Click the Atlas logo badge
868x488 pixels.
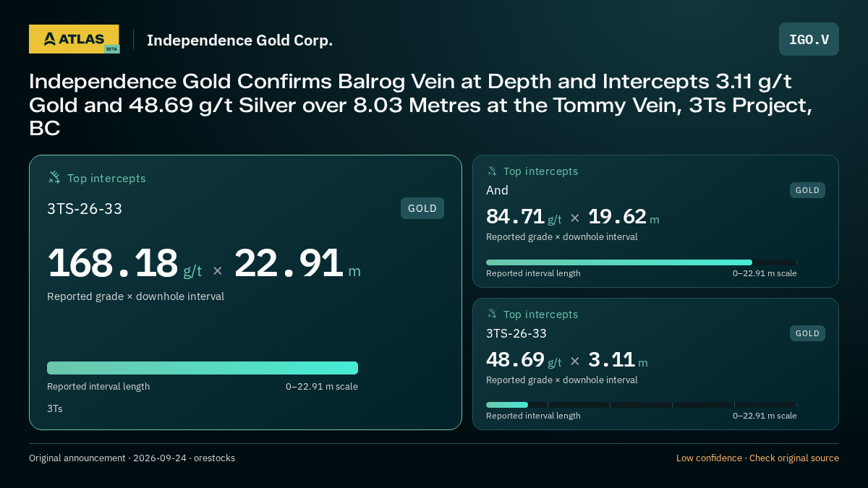[74, 39]
